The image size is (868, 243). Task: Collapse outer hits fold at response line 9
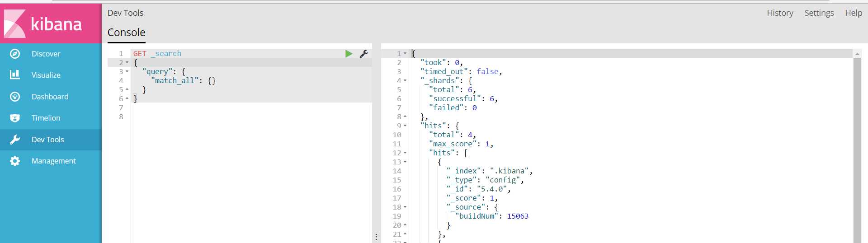click(x=405, y=126)
